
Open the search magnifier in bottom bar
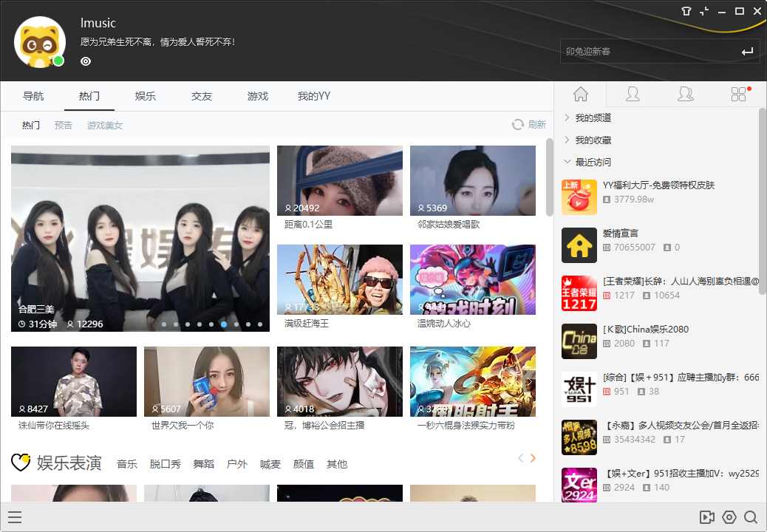point(751,517)
